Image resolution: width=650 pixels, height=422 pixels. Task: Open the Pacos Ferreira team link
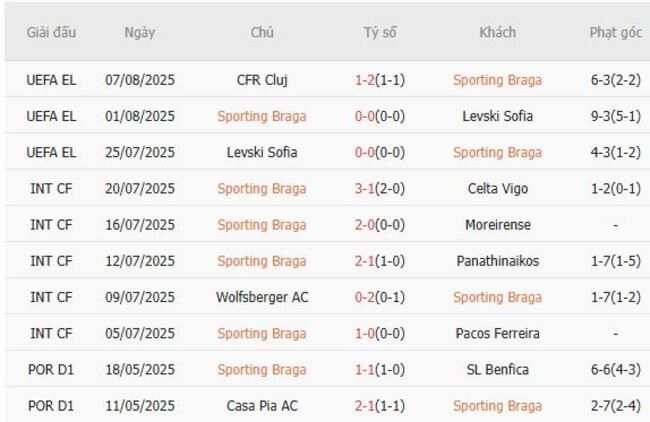click(x=497, y=333)
